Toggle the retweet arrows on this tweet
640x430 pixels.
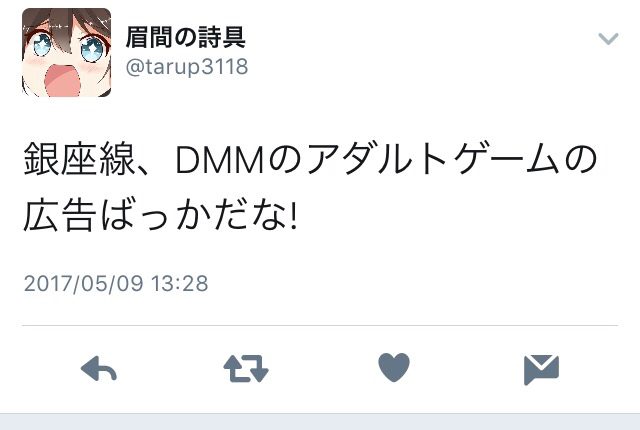246,369
